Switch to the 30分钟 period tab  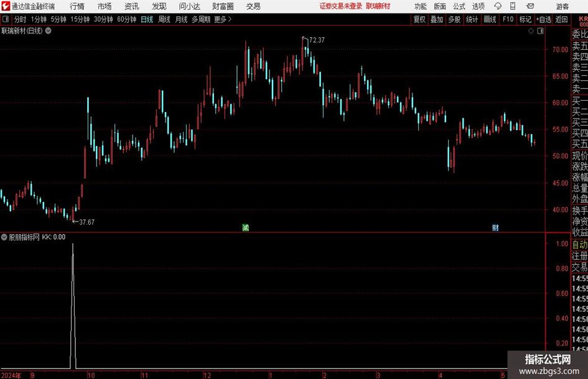103,19
